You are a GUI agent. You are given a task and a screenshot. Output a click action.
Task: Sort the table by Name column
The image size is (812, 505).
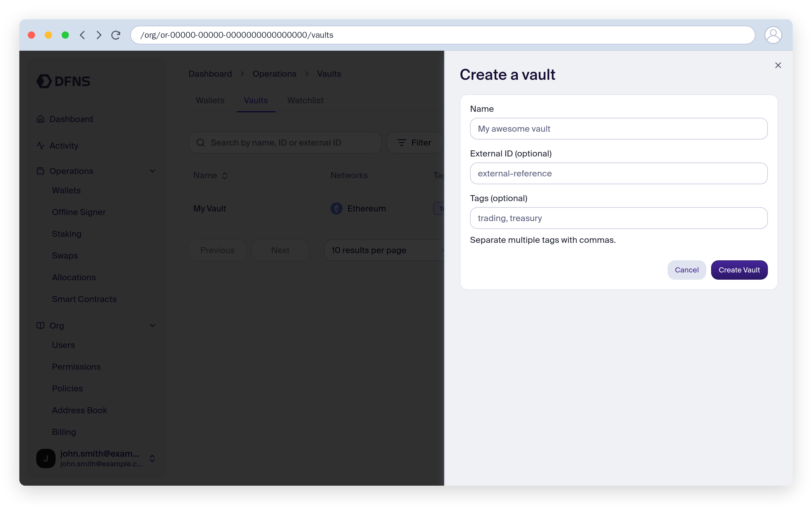[211, 175]
